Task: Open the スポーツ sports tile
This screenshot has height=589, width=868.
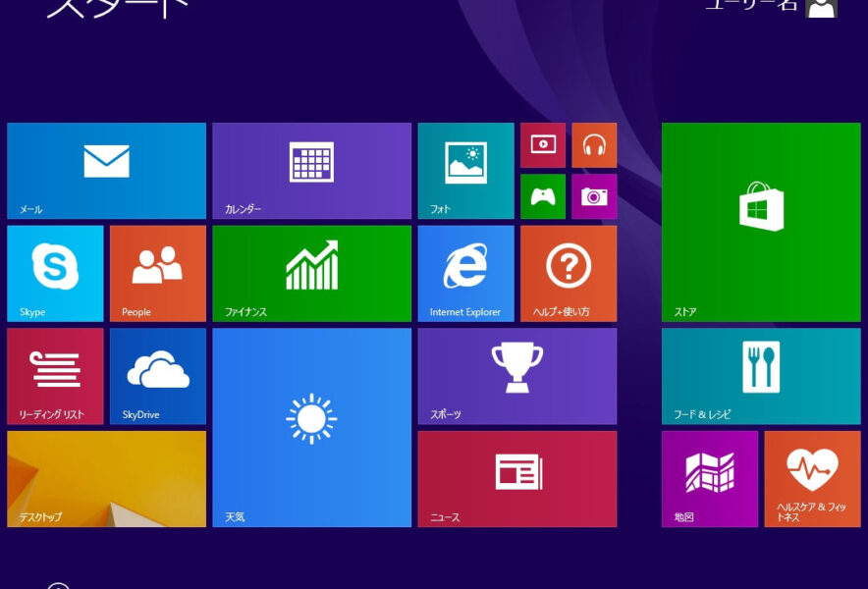Action: pos(517,376)
